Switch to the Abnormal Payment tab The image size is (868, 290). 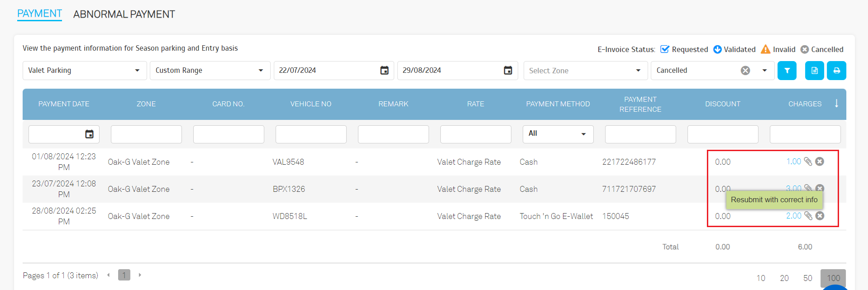[x=124, y=14]
